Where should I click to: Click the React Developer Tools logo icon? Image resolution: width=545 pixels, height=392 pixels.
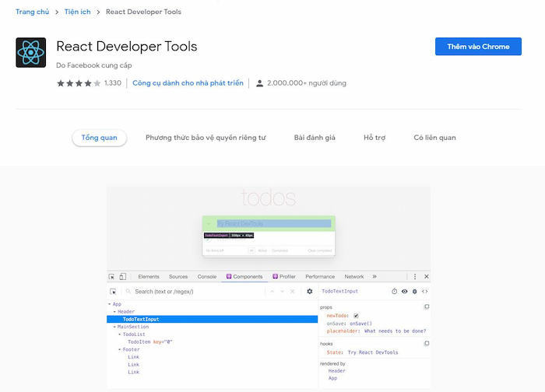pos(31,53)
